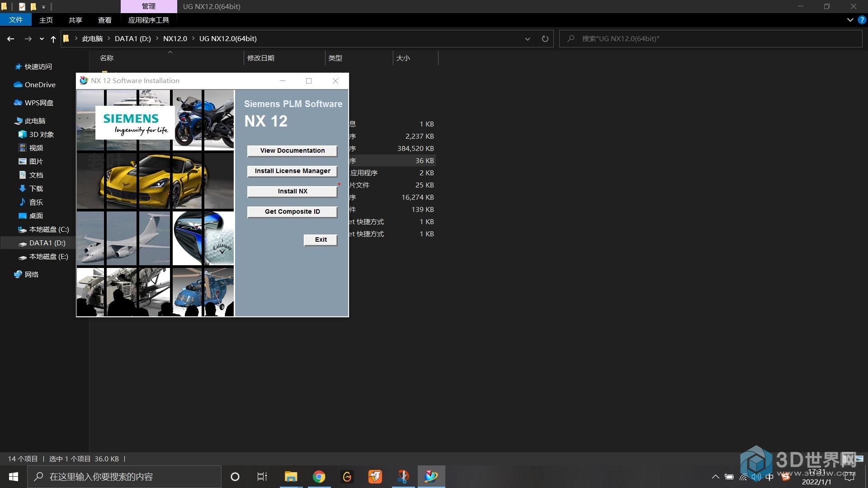The width and height of the screenshot is (868, 488).
Task: Go forward with the Explorer forward arrow
Action: [28, 39]
